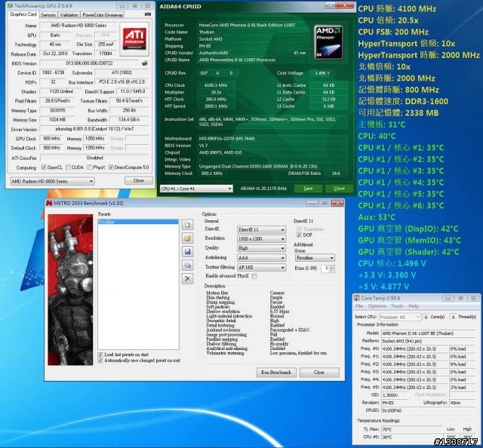Click the Run Benchmark button
This screenshot has height=448, width=483.
coord(276,373)
